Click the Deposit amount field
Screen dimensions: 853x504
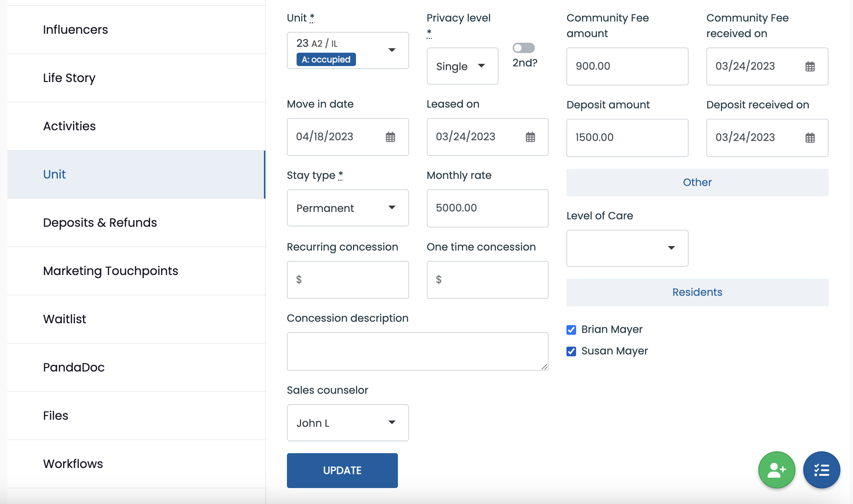(x=627, y=138)
